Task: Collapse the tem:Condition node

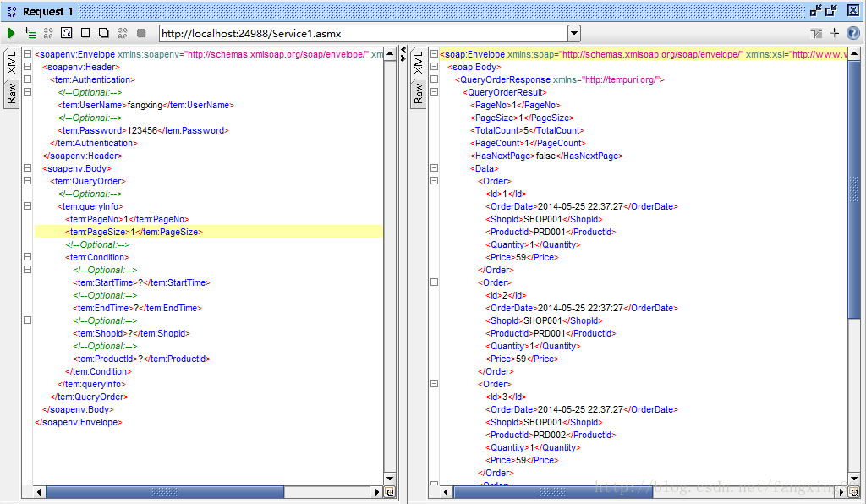Action: point(27,257)
